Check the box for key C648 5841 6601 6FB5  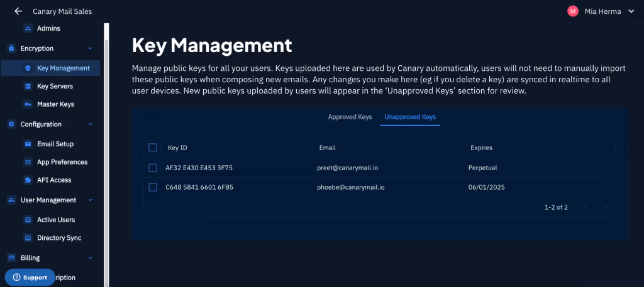point(153,187)
